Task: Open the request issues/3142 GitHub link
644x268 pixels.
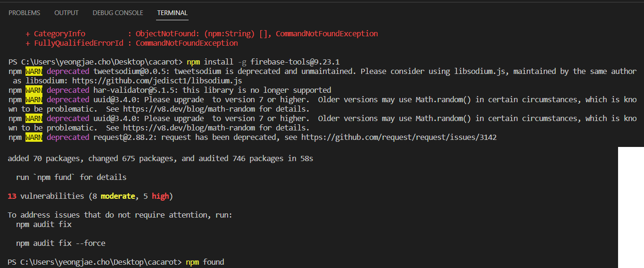Action: pos(399,137)
